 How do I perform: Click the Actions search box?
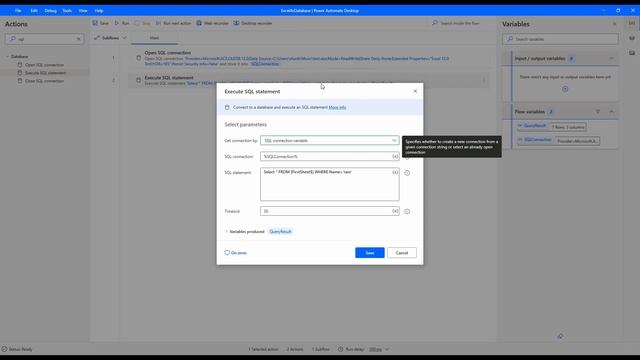click(44, 39)
